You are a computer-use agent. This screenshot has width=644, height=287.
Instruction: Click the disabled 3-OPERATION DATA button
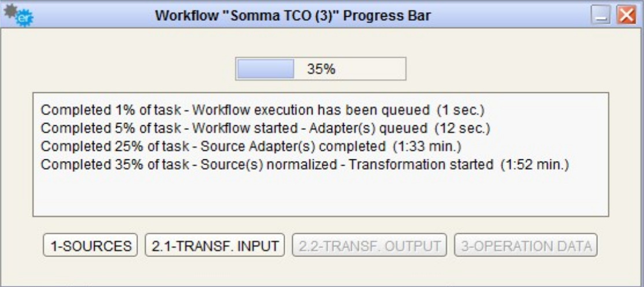point(525,246)
